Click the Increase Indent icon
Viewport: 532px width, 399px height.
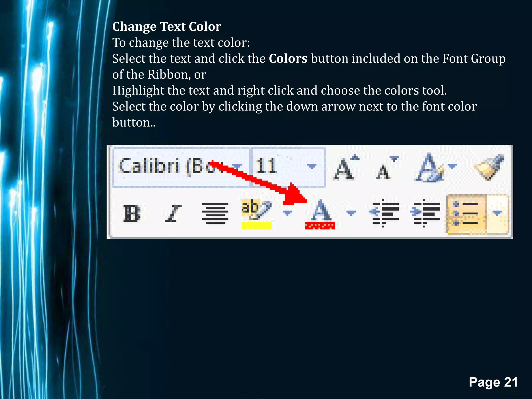(425, 213)
